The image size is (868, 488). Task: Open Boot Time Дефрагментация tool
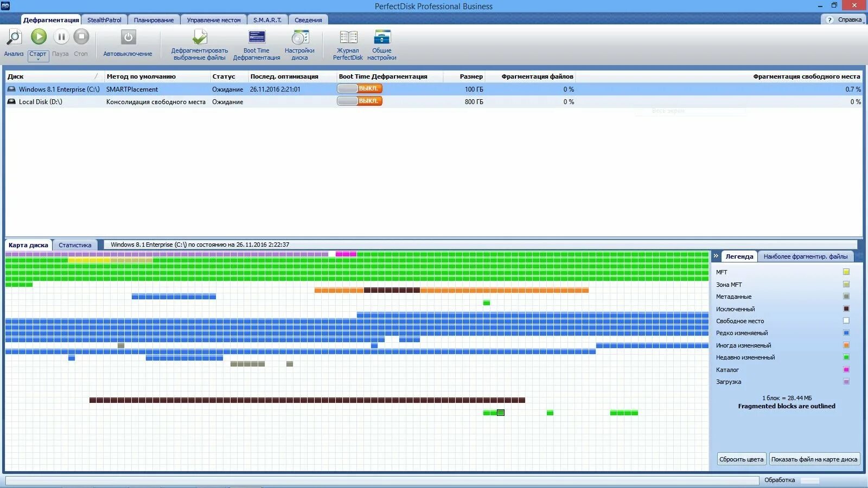(257, 37)
